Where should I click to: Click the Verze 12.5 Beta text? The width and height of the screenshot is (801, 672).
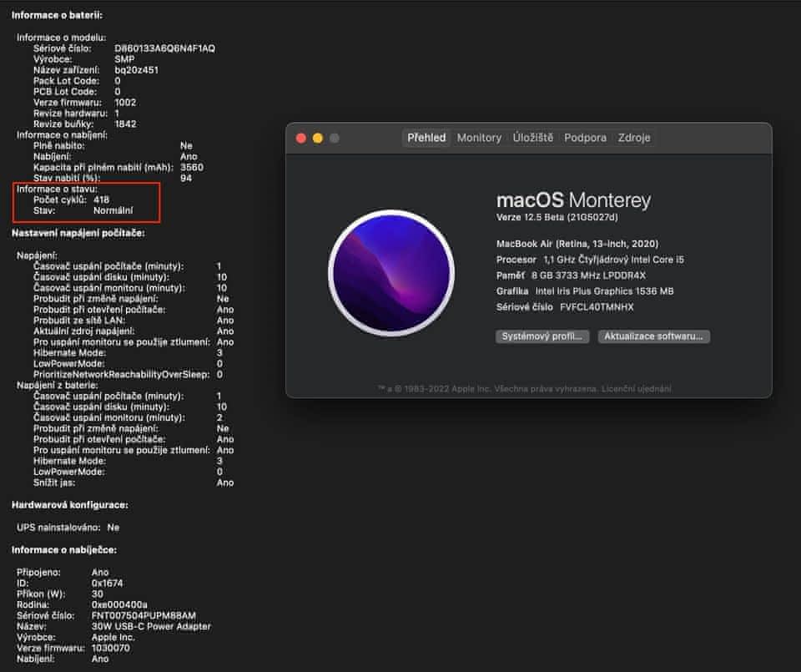[557, 217]
